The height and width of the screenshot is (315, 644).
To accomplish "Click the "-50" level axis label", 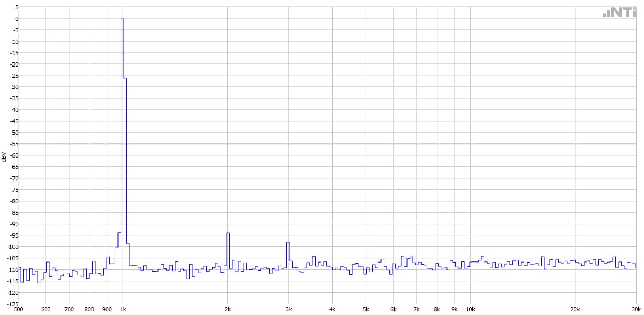I will pos(14,133).
